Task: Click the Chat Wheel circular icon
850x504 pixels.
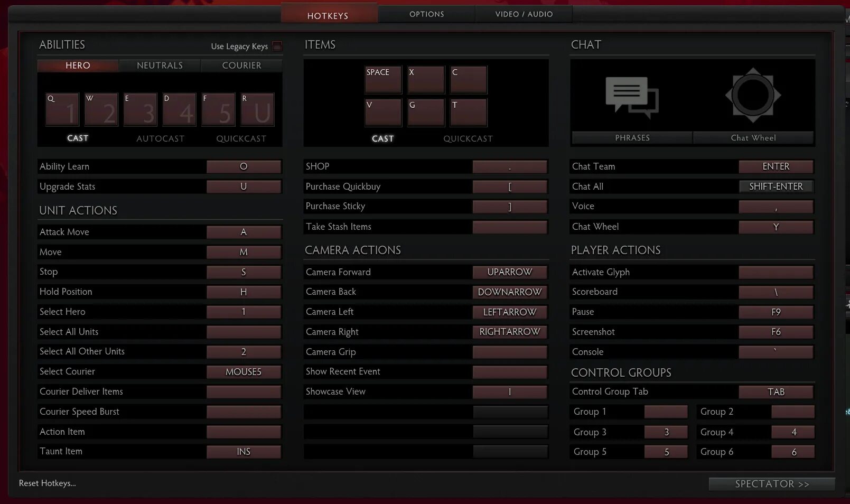Action: 753,95
